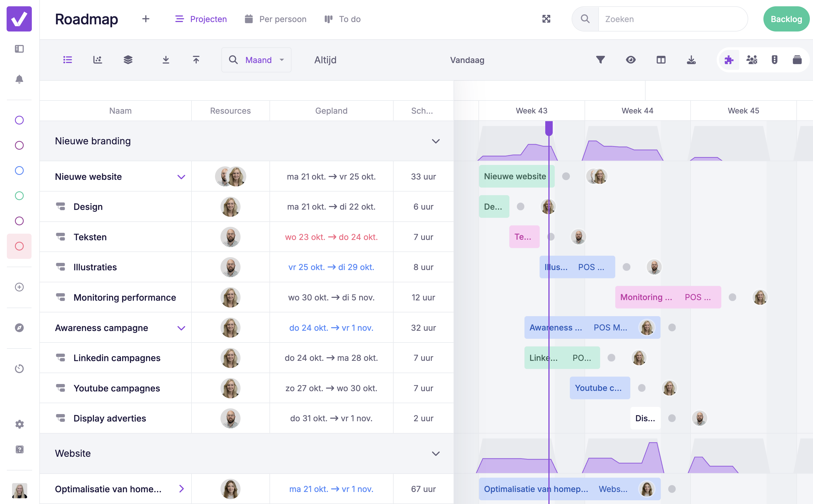Click the filter funnel icon
Viewport: 813px width, 504px height.
600,60
